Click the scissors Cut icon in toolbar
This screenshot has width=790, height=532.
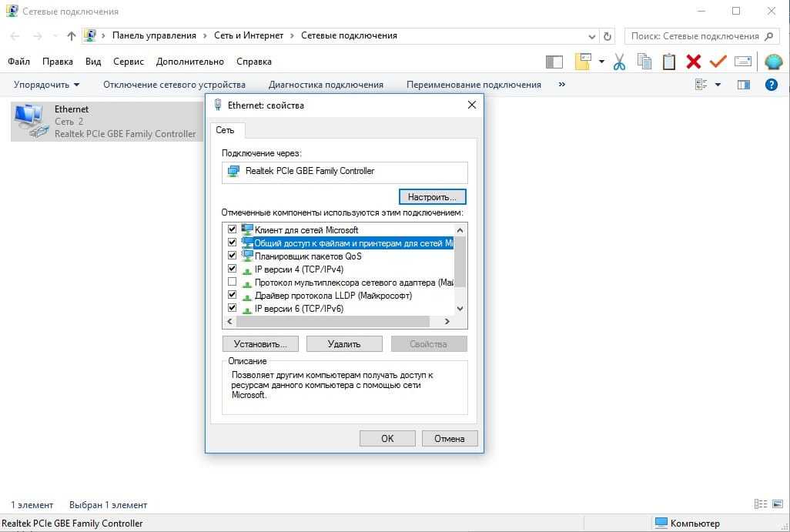619,62
